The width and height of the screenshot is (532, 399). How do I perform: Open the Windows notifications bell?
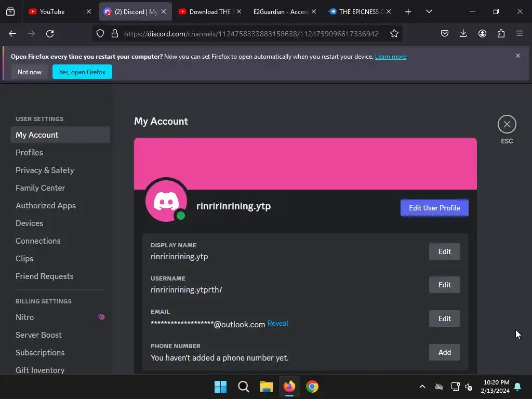[517, 387]
